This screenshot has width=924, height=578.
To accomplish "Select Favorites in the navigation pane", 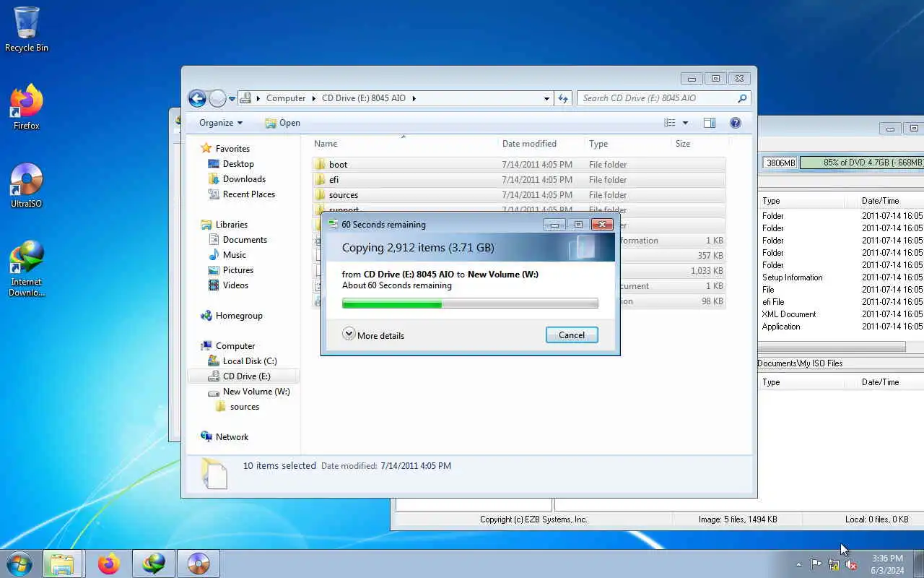I will coord(232,149).
